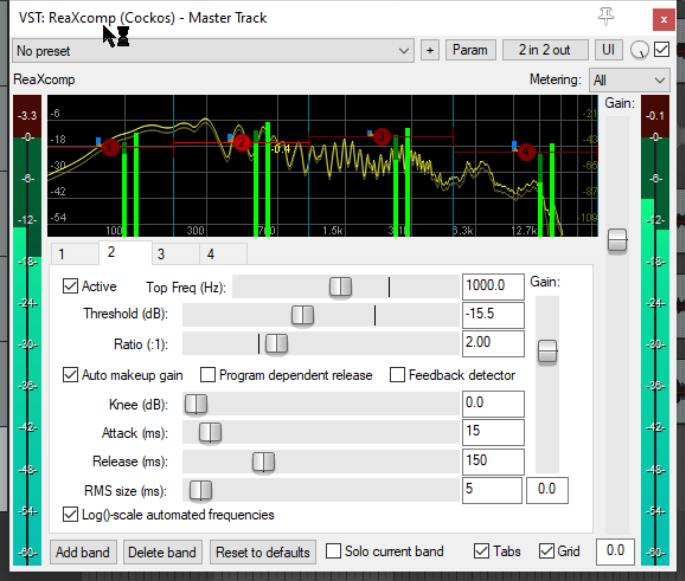Select band 4 marker in the graph
Viewport: 685px width, 581px height.
coord(526,152)
